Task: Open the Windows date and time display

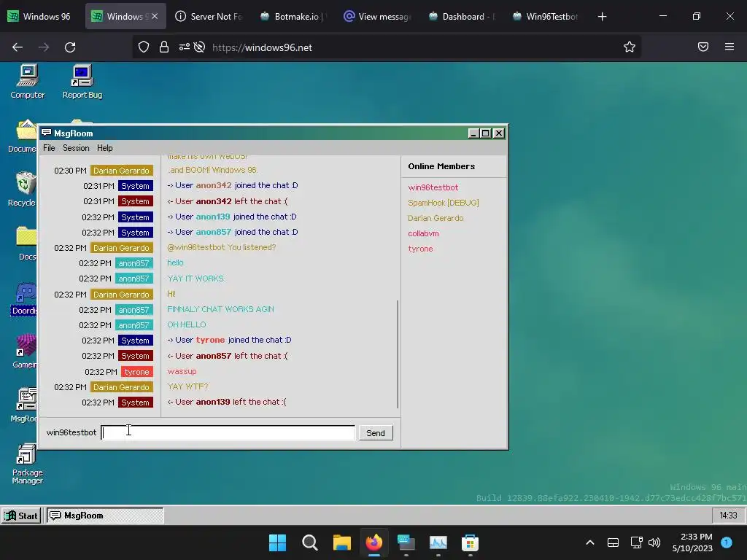Action: [x=692, y=542]
